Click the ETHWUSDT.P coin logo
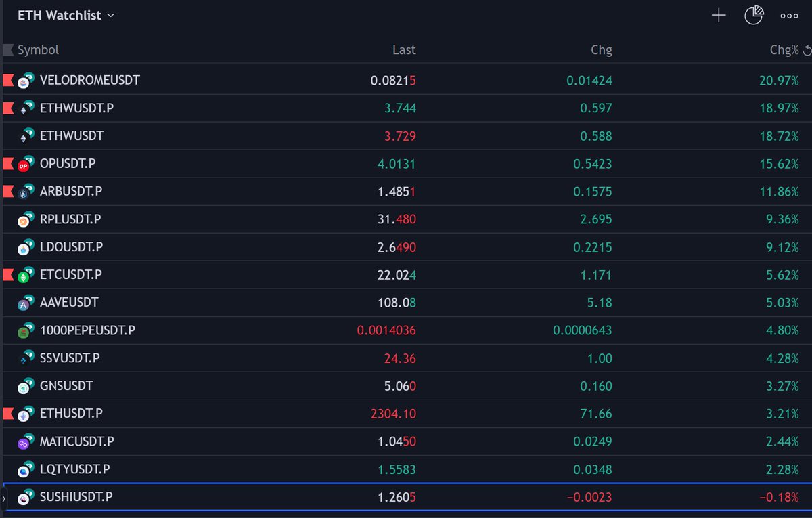The width and height of the screenshot is (812, 518). click(x=26, y=108)
